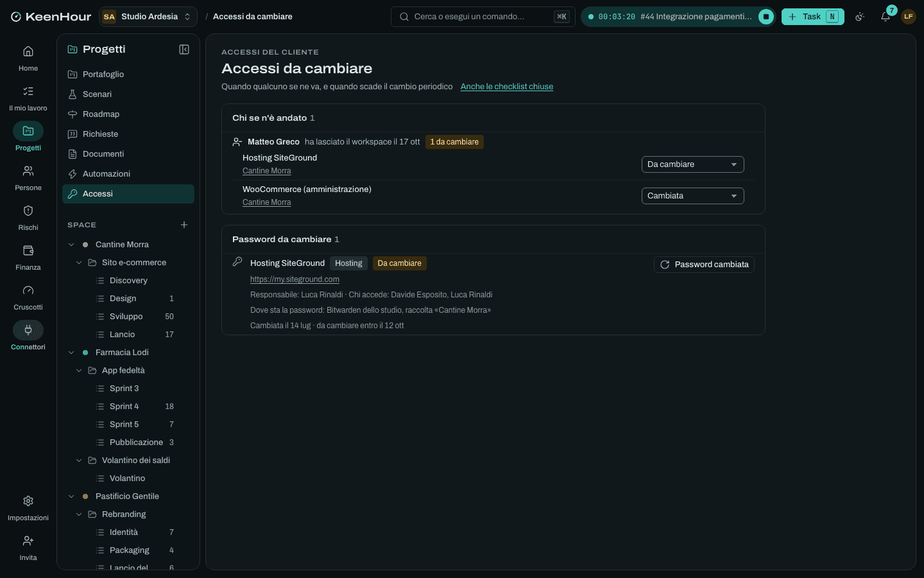Image resolution: width=924 pixels, height=578 pixels.
Task: Open Studio Ardesia workspace switcher
Action: (148, 17)
